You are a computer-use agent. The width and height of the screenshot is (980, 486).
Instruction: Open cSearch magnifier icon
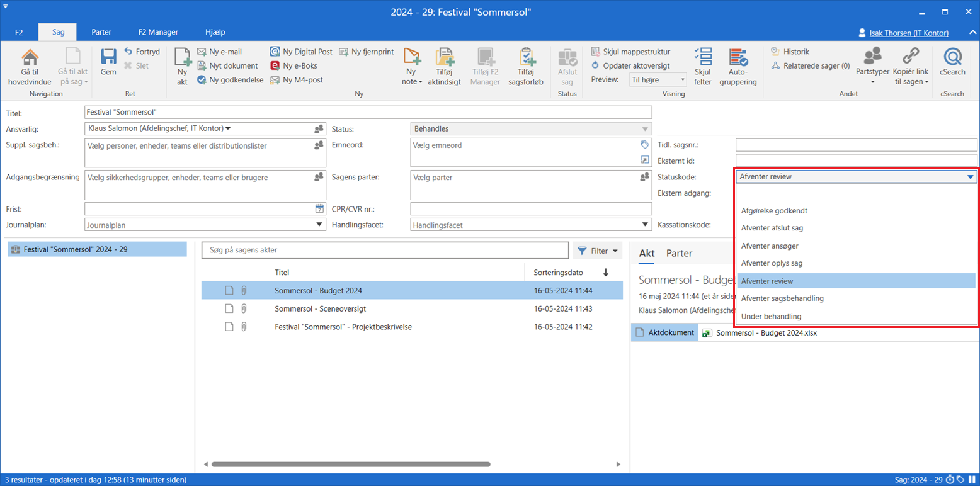tap(952, 57)
